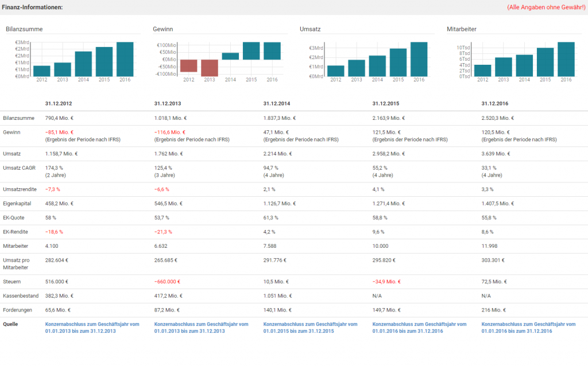Select the red 2013 bar in Gewinn chart
The height and width of the screenshot is (366, 588).
coord(210,68)
